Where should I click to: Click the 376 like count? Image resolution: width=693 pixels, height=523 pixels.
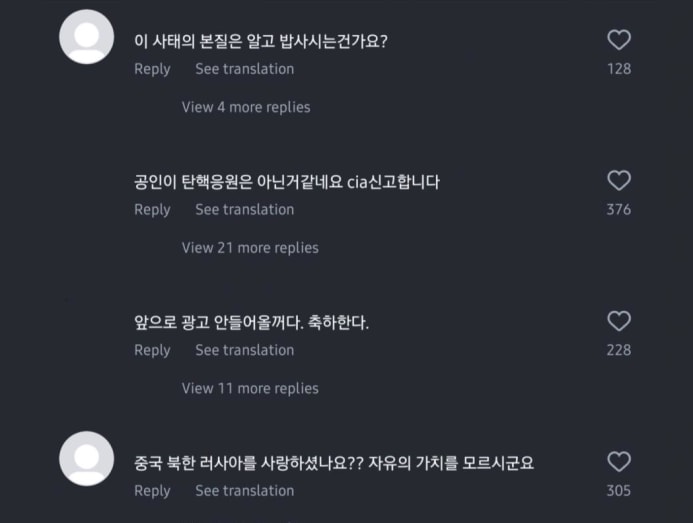(x=619, y=210)
